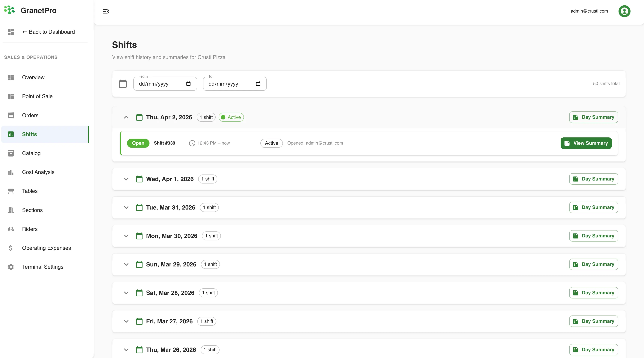This screenshot has width=644, height=358.
Task: Expand the Wed, Apr 1, 2026 shift row
Action: (126, 179)
